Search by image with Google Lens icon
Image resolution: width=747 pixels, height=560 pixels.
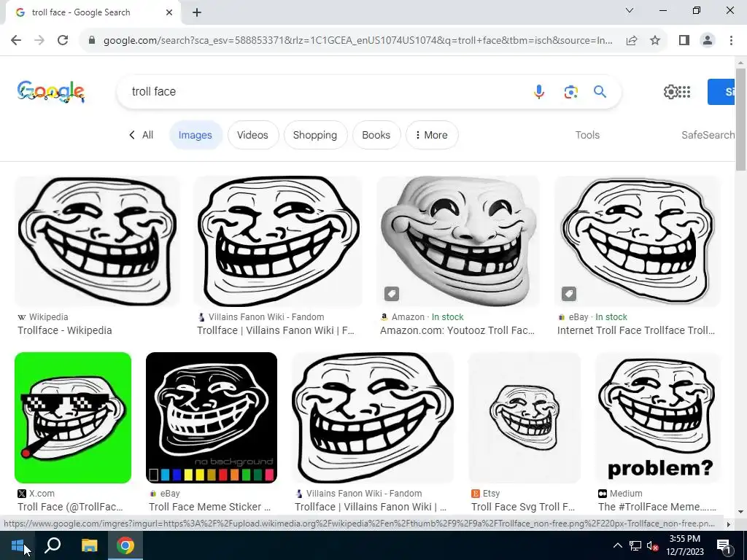(x=570, y=91)
